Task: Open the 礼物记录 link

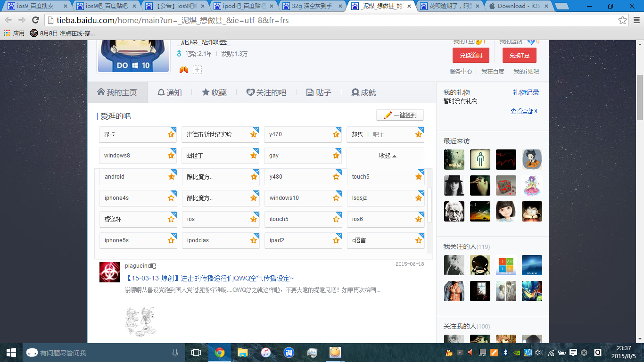Action: [x=526, y=92]
